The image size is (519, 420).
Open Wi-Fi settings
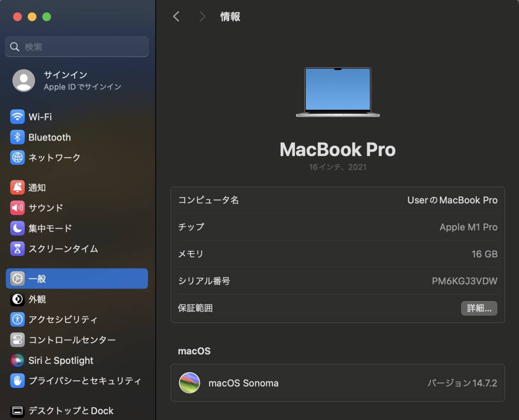tap(77, 117)
